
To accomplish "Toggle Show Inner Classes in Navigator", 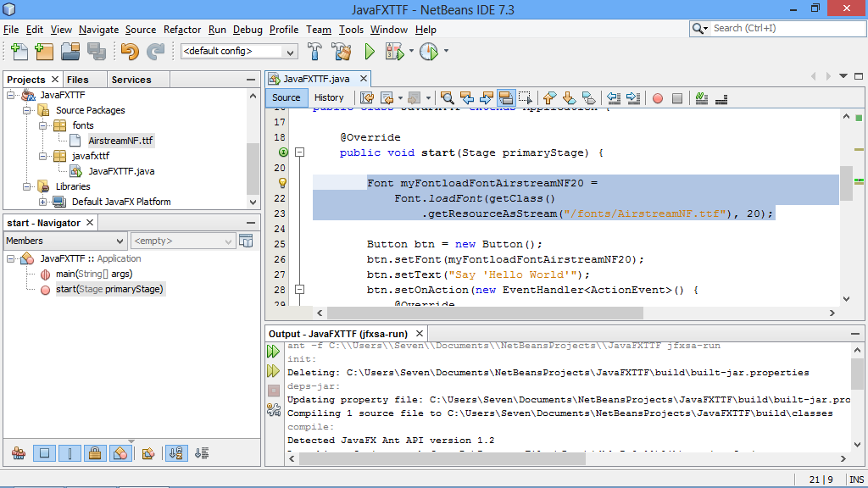I will coord(120,454).
